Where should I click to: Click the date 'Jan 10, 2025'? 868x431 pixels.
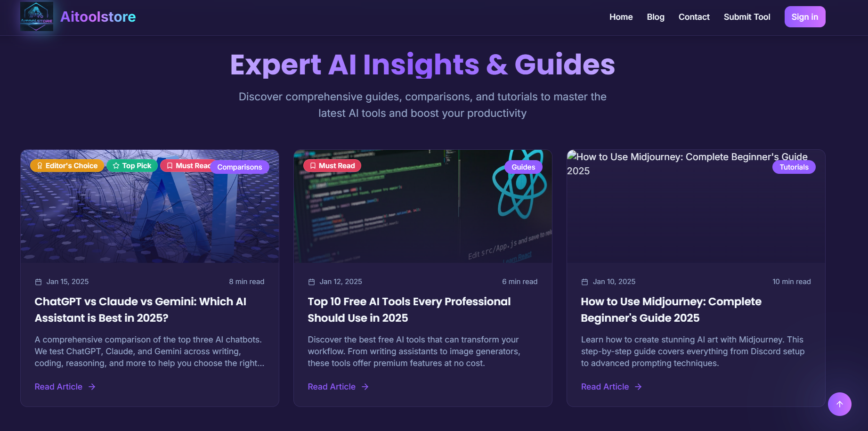[614, 282]
